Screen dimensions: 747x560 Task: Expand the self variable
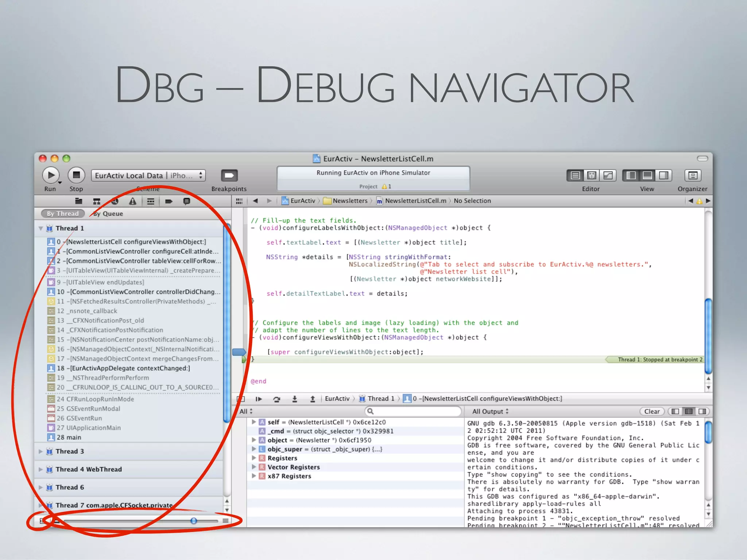[x=254, y=422]
